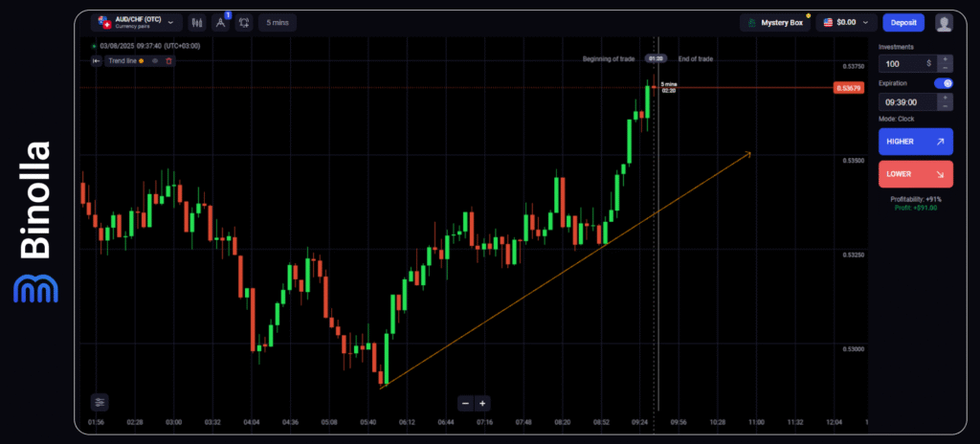Place a HIGHER trade

click(915, 142)
